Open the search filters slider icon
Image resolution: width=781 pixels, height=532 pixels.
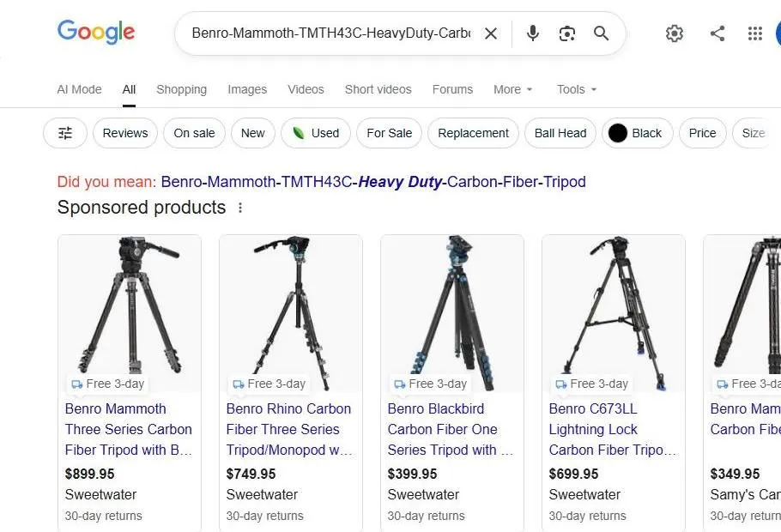(64, 133)
